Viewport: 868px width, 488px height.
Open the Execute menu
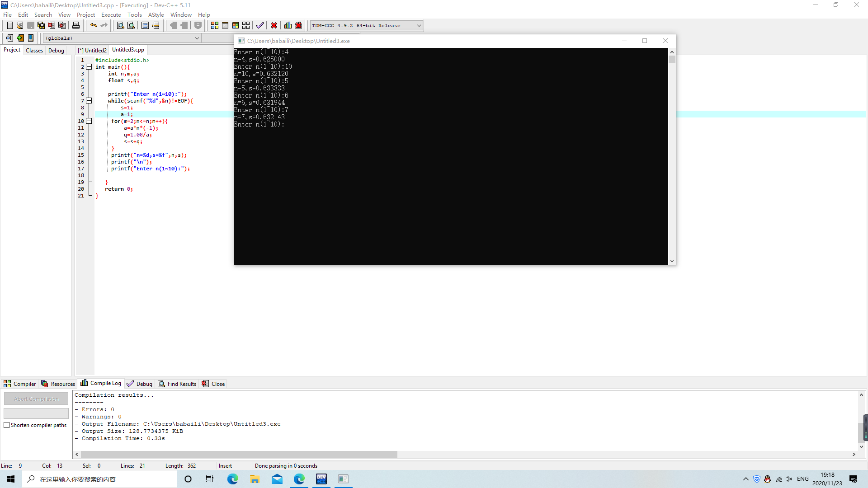coord(111,14)
